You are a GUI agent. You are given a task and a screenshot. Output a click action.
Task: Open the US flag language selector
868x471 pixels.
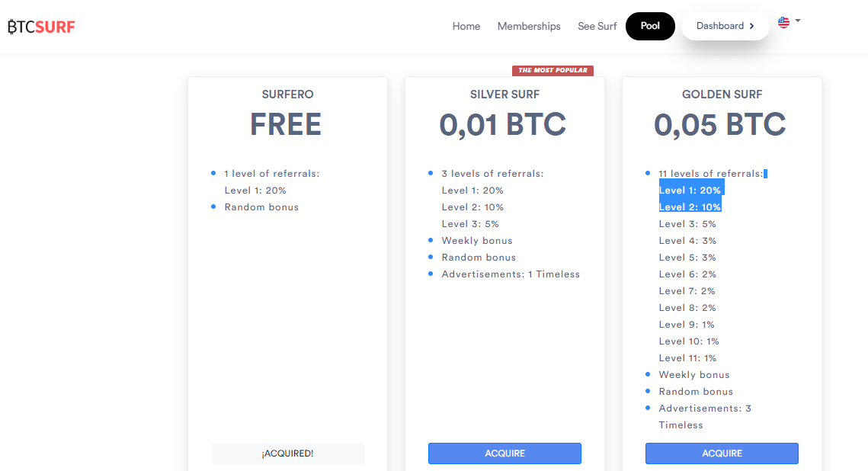click(783, 22)
